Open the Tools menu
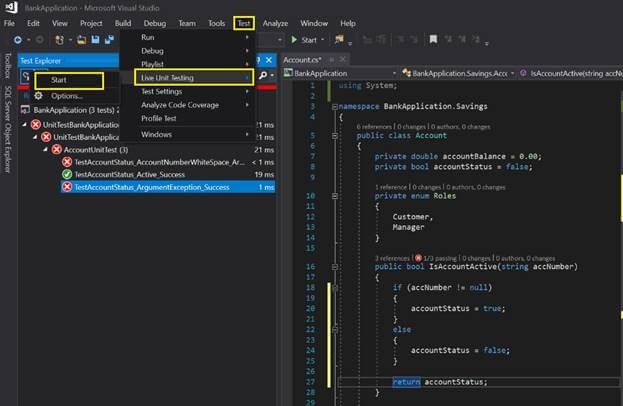623x406 pixels. [217, 23]
